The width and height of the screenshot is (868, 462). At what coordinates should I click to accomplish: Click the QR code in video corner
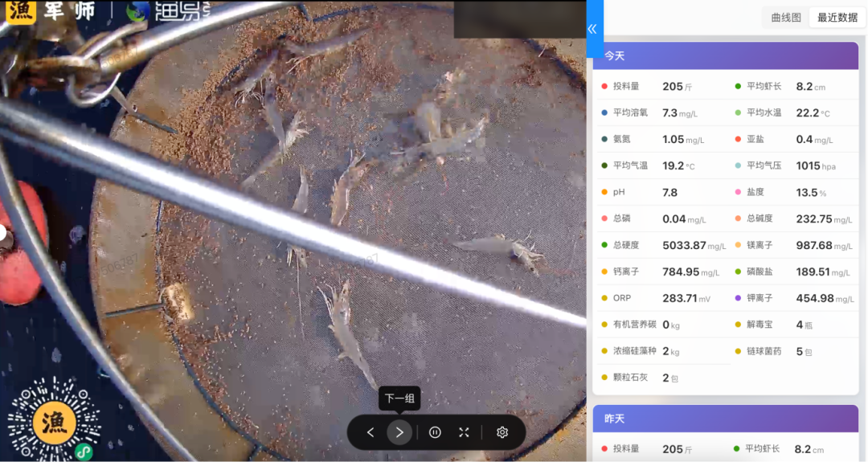coord(55,422)
